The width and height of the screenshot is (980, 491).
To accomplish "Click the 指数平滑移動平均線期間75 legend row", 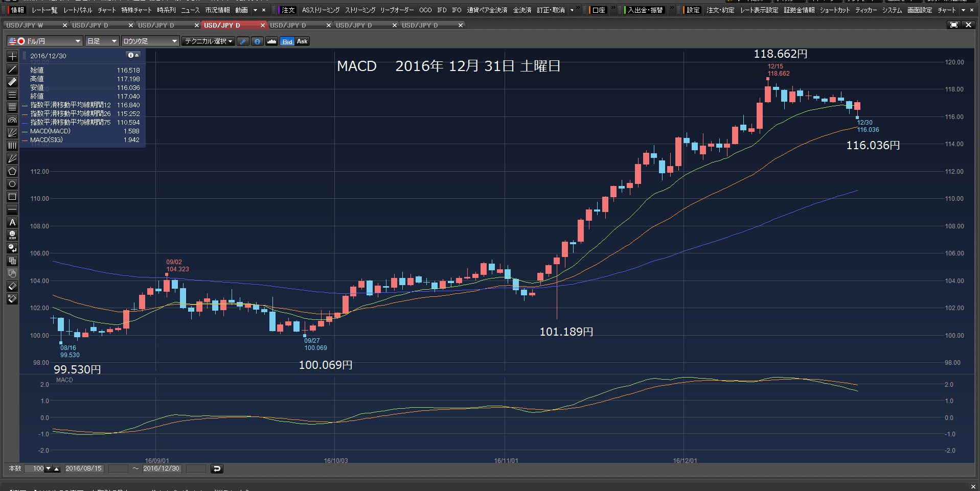I will (x=82, y=123).
